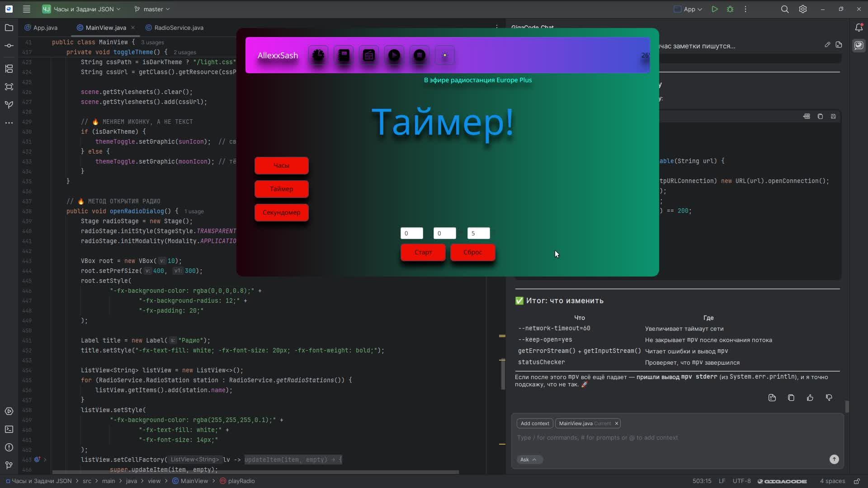Open the notebook icon in the AllexxSash toolbar
The height and width of the screenshot is (488, 868).
pyautogui.click(x=344, y=56)
